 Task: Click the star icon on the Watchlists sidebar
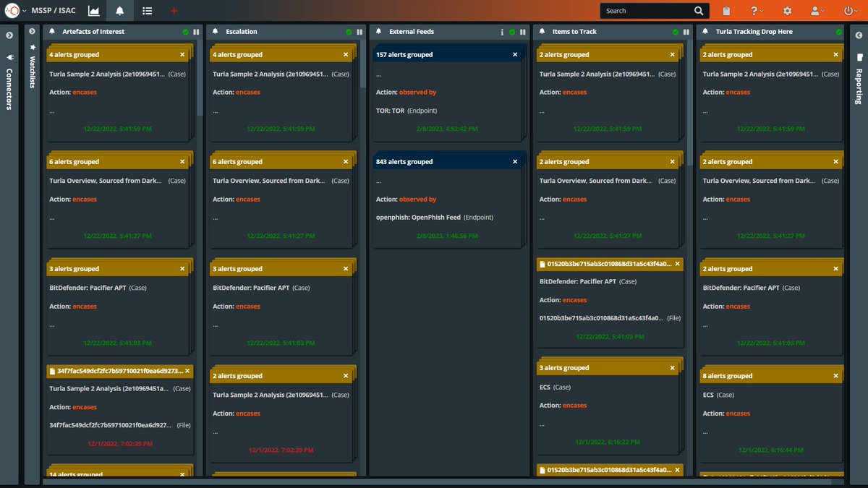[x=31, y=47]
